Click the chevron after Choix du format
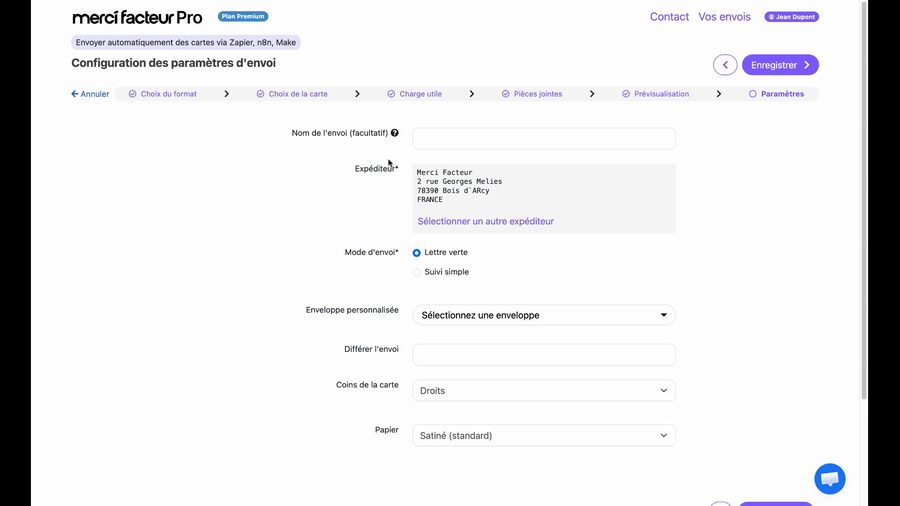Screen dimensions: 900x506 pos(227,94)
